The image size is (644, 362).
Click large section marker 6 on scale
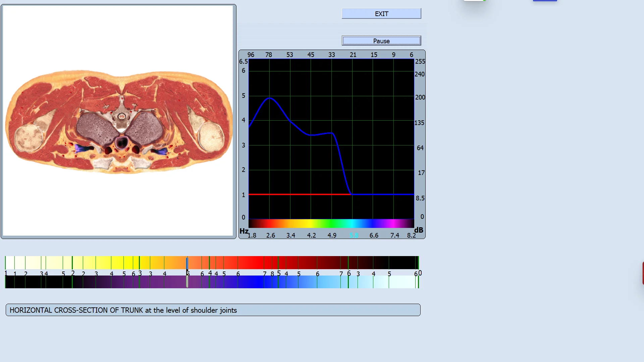(349, 273)
